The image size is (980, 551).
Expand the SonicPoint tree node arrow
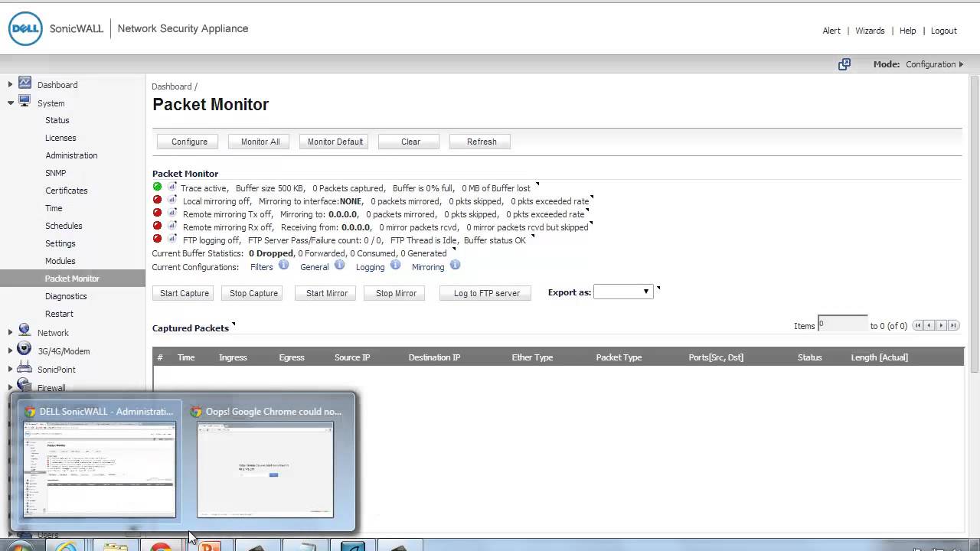10,369
